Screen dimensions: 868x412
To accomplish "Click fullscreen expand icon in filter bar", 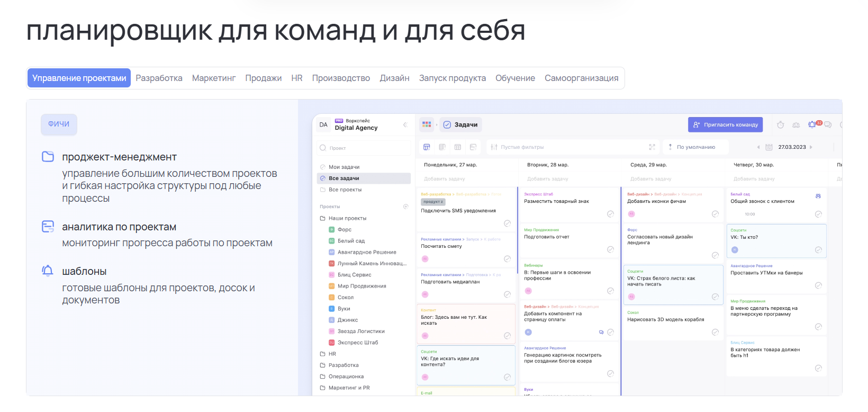I will click(652, 147).
